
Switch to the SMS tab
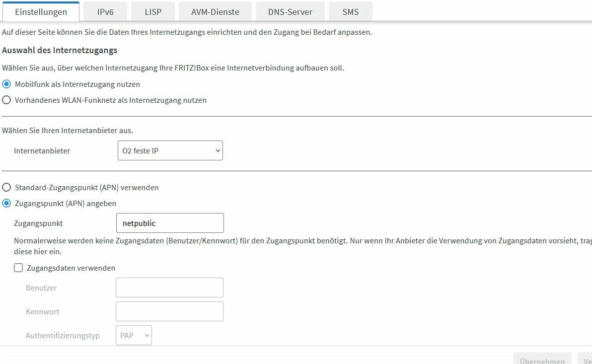[x=350, y=12]
